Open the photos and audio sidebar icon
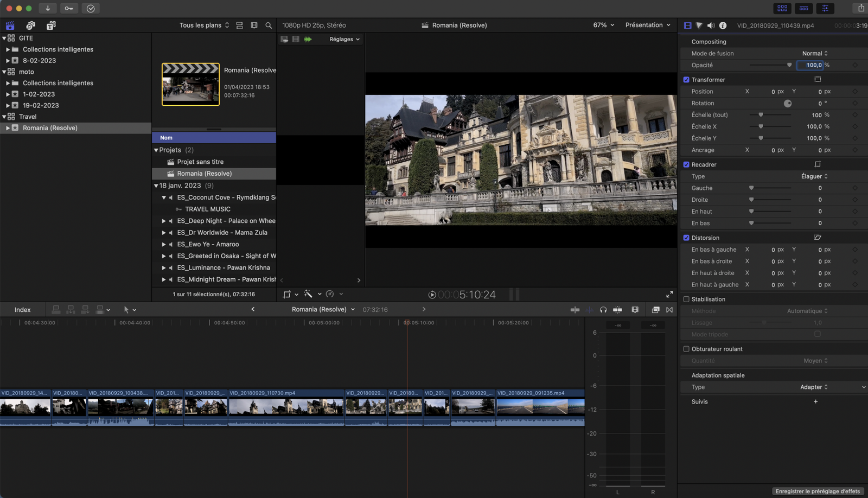868x498 pixels. coord(30,25)
